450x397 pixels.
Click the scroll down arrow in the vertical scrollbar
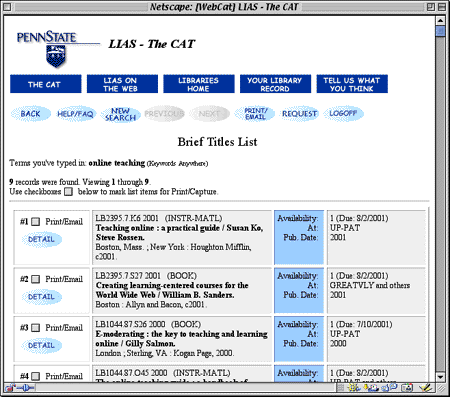tap(440, 377)
